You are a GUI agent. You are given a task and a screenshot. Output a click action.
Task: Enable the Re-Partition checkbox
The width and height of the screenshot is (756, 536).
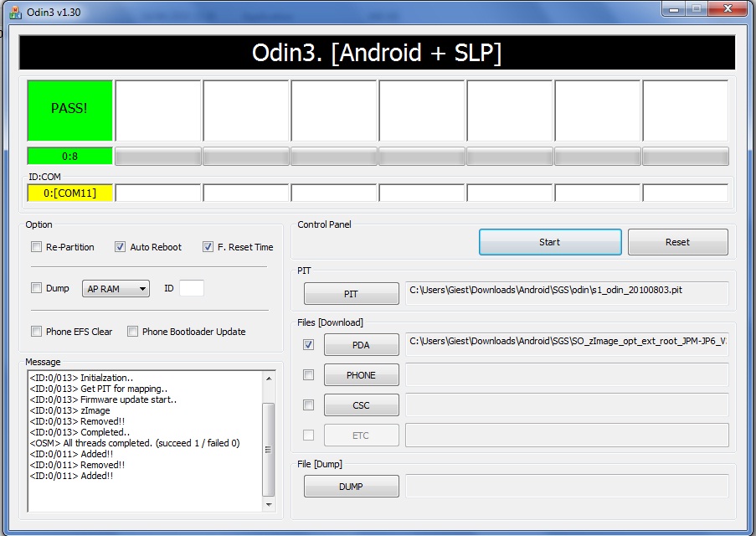coord(36,247)
